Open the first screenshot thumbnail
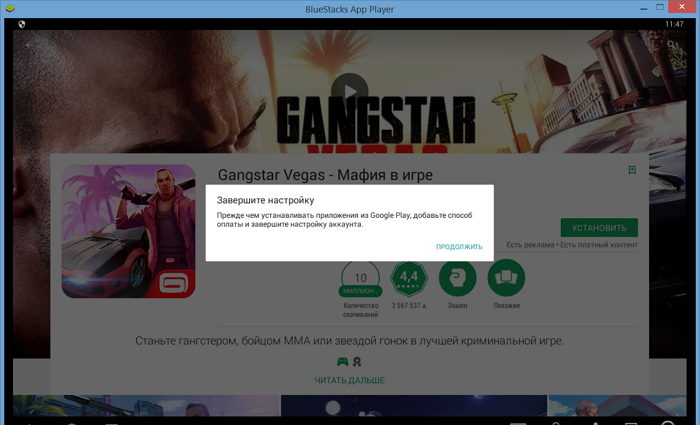700x425 pixels. (146, 405)
